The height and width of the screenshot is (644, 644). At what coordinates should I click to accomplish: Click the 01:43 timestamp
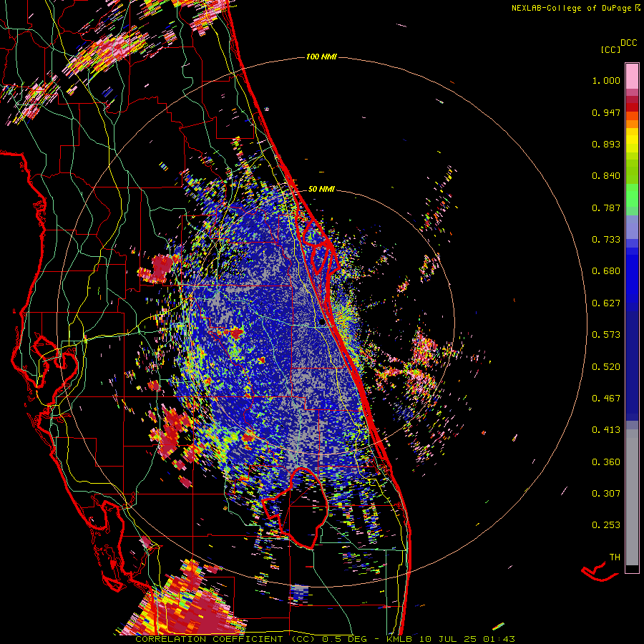point(499,639)
